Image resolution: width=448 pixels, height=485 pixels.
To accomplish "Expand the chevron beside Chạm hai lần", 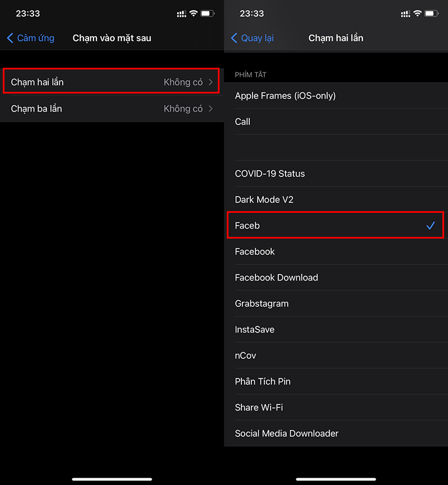I will [x=211, y=82].
